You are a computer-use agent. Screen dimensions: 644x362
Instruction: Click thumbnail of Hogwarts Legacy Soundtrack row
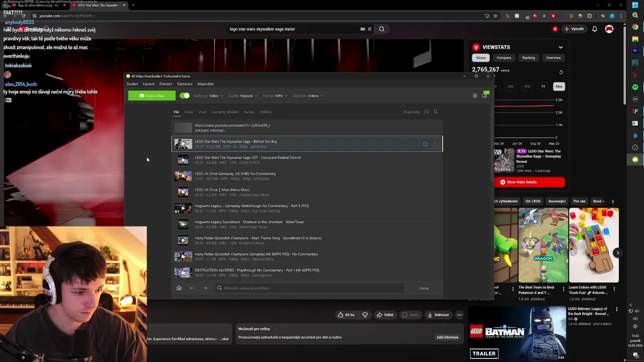pos(183,224)
